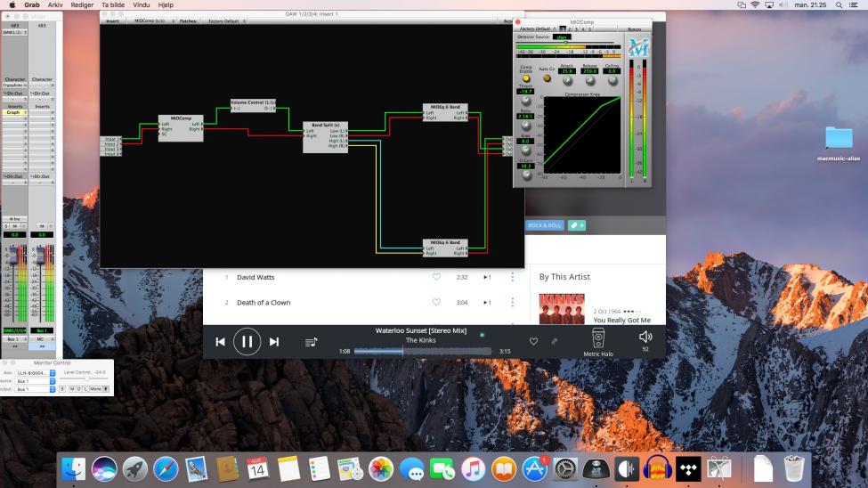The image size is (868, 488).
Task: Open You Really Got Me album link
Action: (x=621, y=321)
